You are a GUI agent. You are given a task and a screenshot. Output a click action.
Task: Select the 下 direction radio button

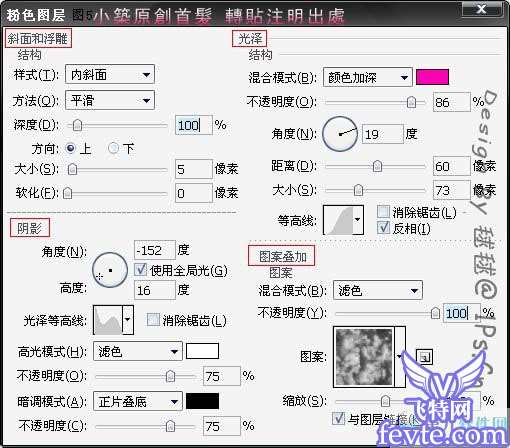(x=113, y=148)
